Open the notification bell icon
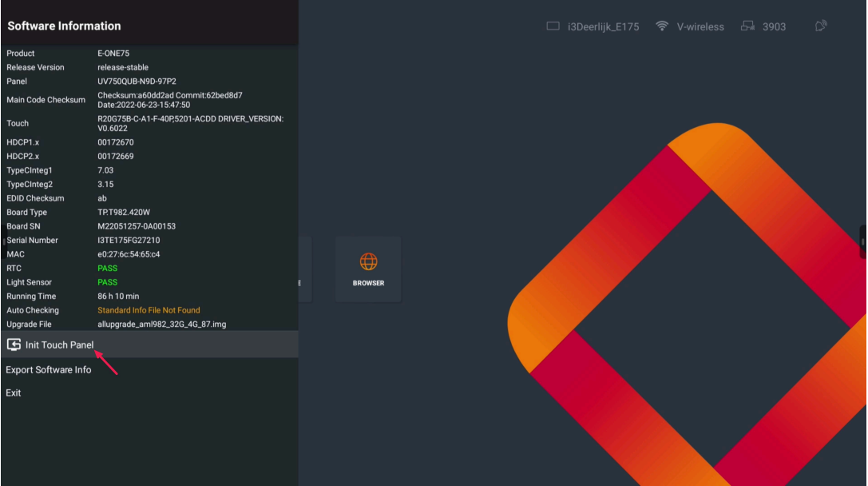Image resolution: width=868 pixels, height=486 pixels. coord(820,26)
